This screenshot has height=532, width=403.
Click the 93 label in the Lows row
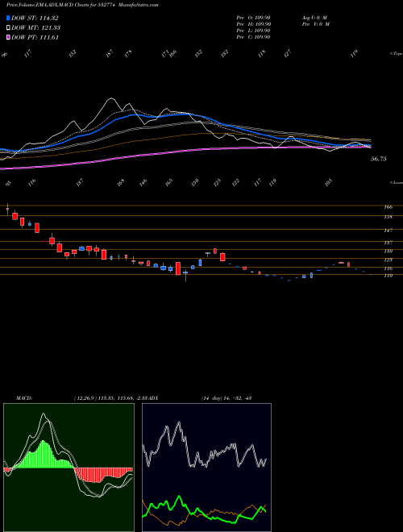(8, 183)
